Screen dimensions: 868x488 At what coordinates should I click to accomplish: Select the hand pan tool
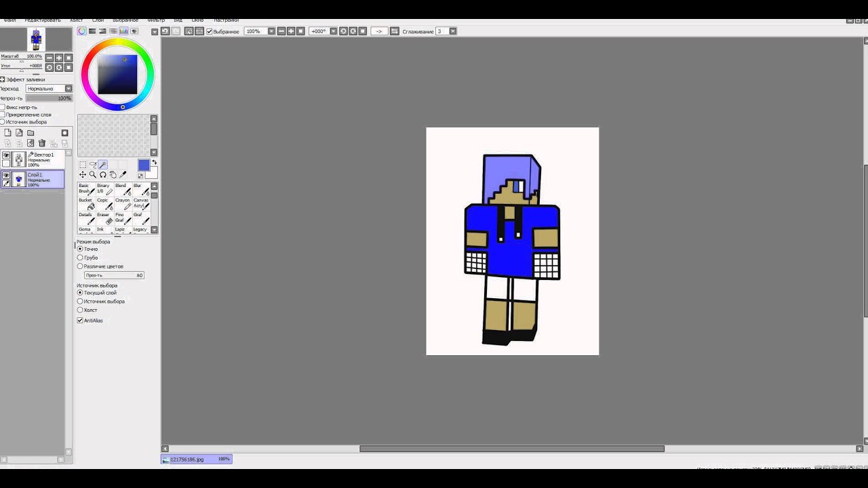(113, 175)
